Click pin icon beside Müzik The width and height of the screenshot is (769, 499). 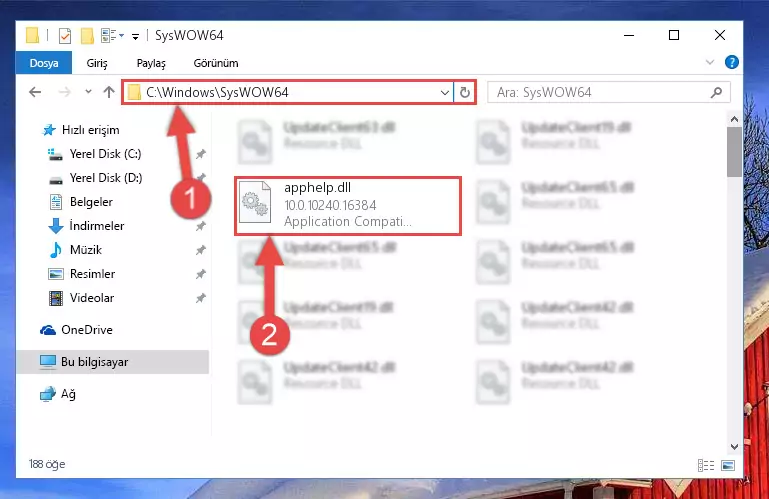(x=201, y=251)
